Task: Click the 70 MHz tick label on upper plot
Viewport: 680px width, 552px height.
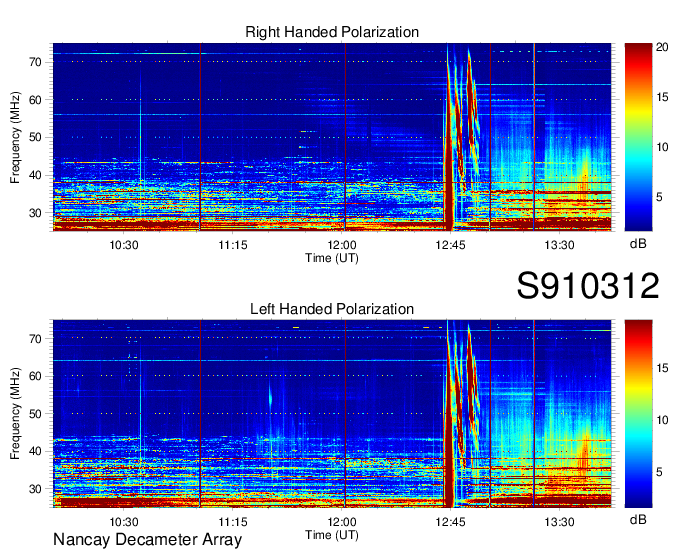Action: [x=36, y=62]
